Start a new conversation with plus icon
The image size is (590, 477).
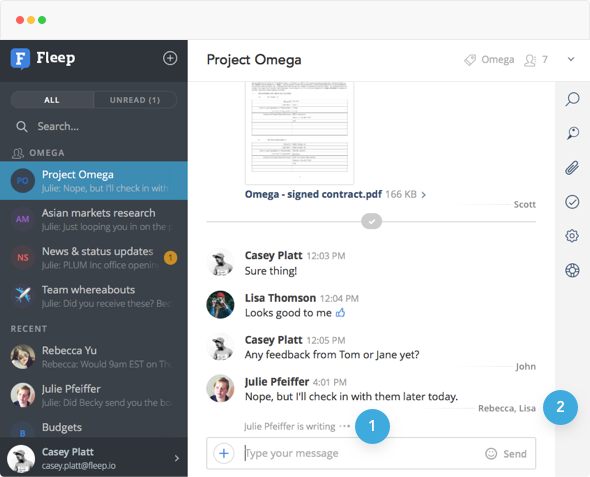[x=170, y=58]
